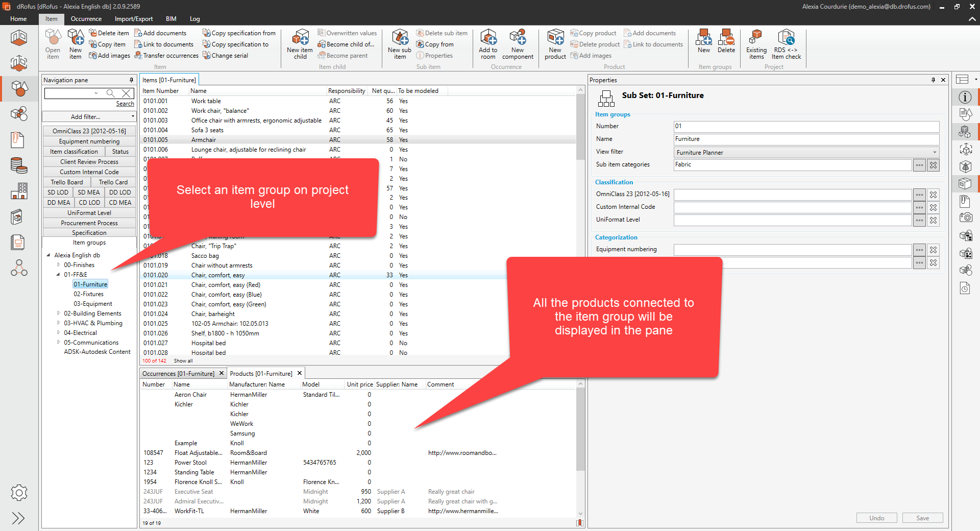980x531 pixels.
Task: Switch to the Occurrence ribbon tab
Action: (x=86, y=19)
